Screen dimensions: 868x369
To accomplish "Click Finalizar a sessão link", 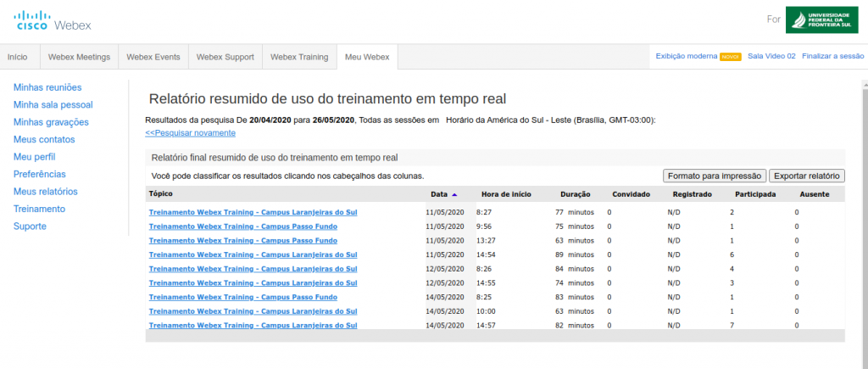I will tap(832, 57).
